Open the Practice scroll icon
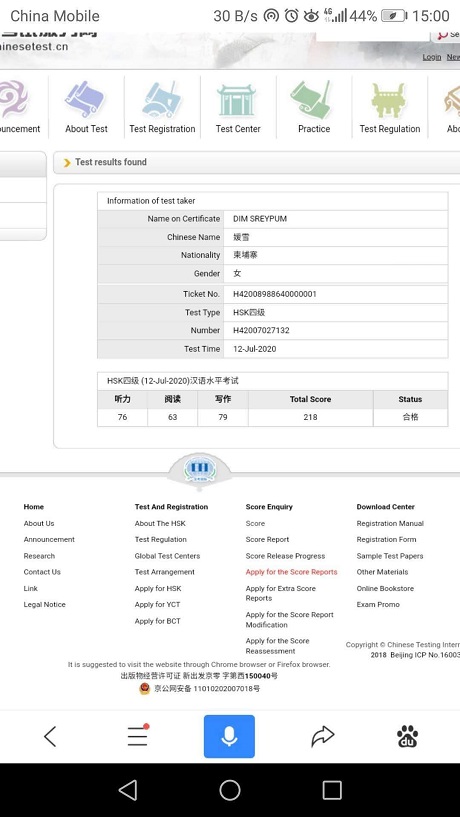This screenshot has width=460, height=817. 312,99
